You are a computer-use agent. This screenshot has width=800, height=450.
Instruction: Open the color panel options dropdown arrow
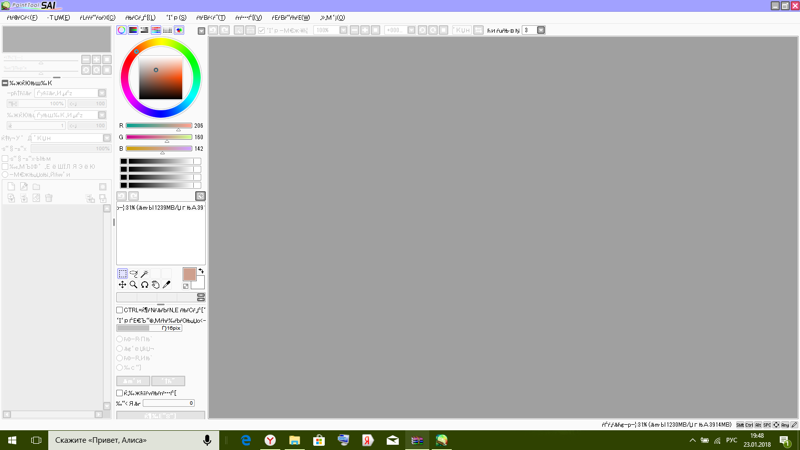(x=202, y=31)
